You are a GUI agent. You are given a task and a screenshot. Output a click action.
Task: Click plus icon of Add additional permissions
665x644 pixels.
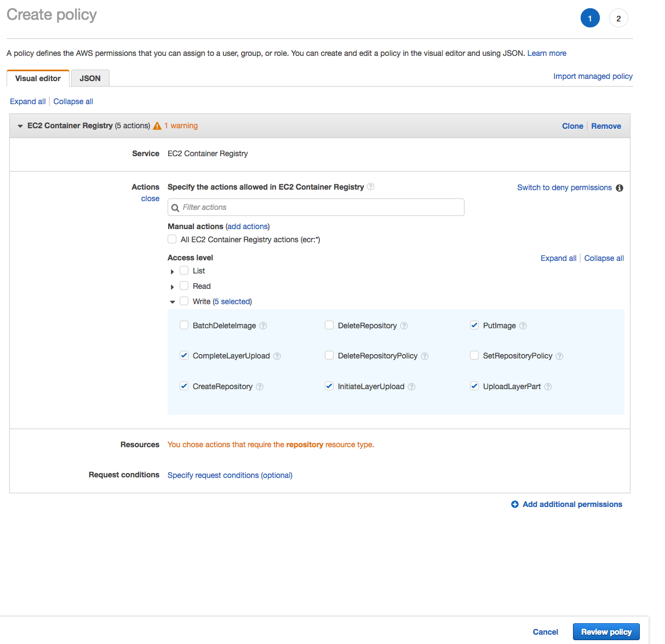point(515,504)
